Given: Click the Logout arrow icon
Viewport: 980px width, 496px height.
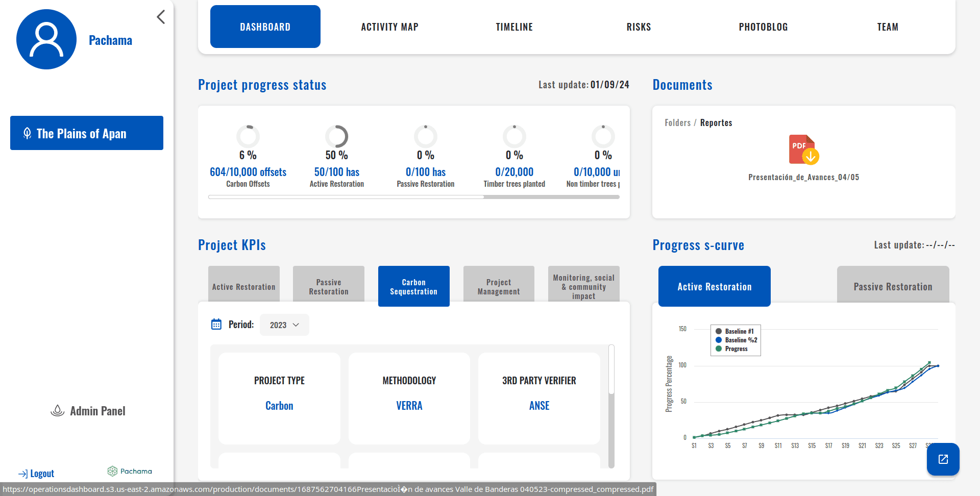Looking at the screenshot, I should [x=23, y=474].
